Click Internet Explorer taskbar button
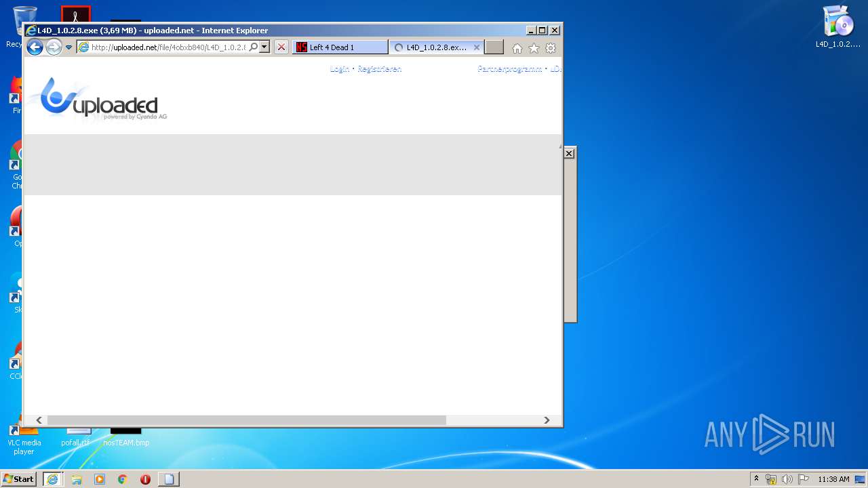 52,479
